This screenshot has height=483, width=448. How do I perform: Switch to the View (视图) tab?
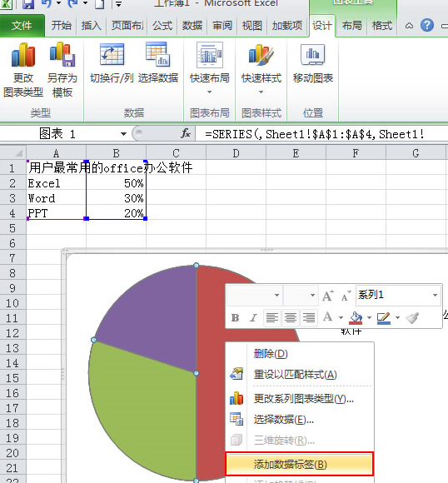click(252, 26)
